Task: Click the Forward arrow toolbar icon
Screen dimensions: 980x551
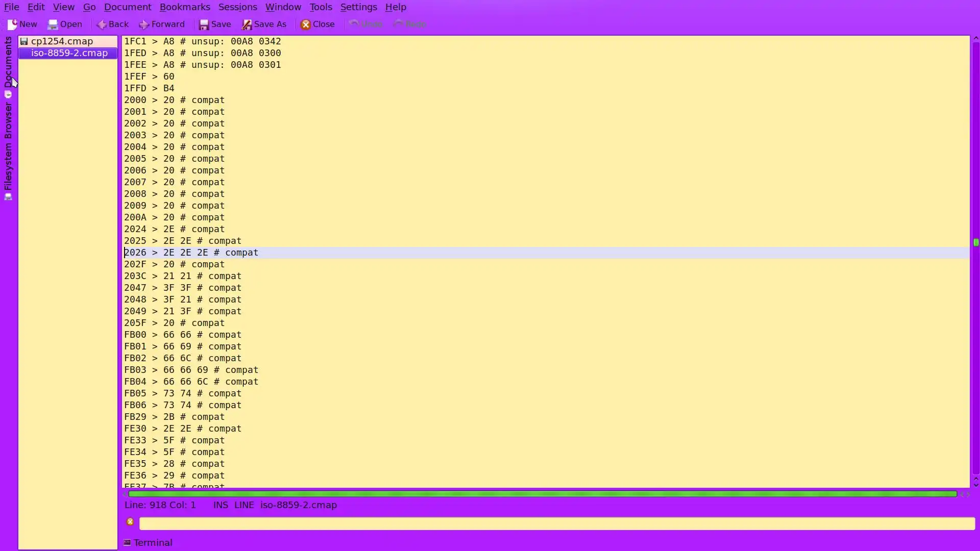Action: pyautogui.click(x=144, y=24)
